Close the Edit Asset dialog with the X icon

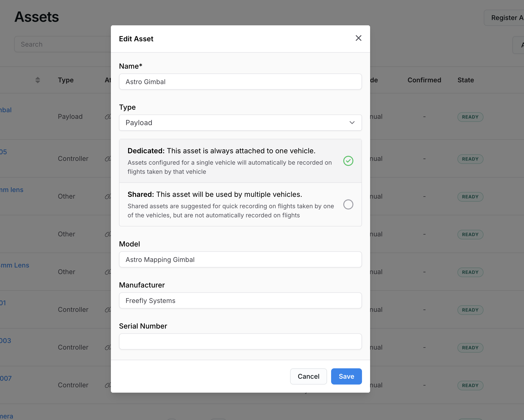coord(358,38)
